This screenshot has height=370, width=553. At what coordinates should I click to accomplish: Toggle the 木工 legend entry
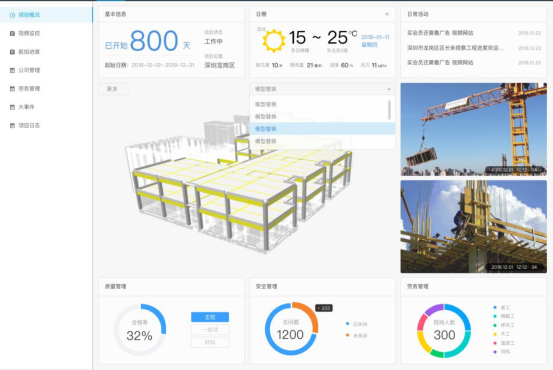tap(501, 334)
